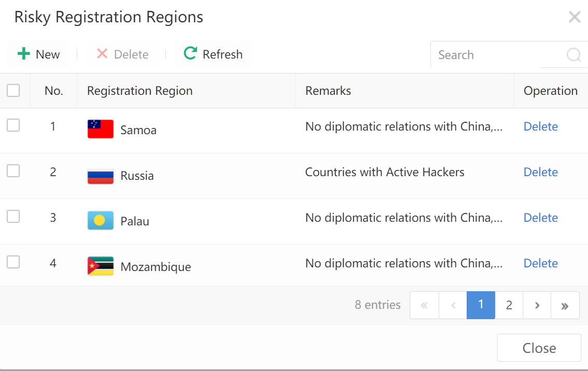Go to next page arrow
This screenshot has height=371, width=588.
point(537,305)
